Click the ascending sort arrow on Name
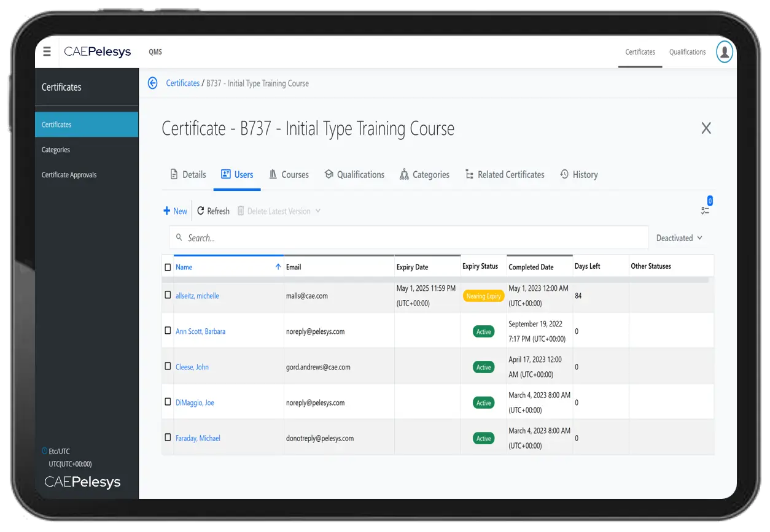 tap(278, 267)
